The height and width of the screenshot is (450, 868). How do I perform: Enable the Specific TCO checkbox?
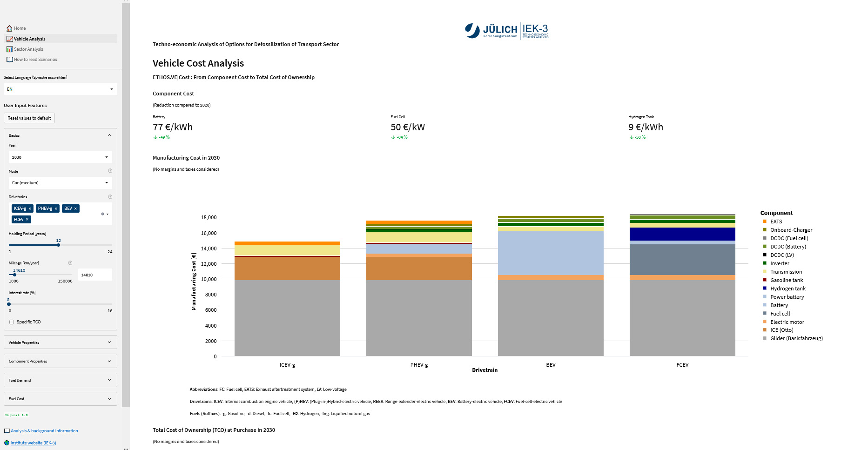[x=12, y=322]
